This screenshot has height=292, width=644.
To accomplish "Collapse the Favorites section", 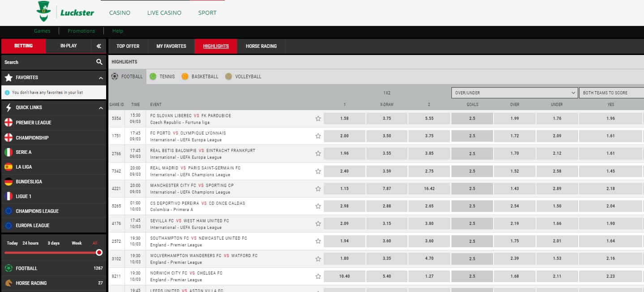I will tap(101, 78).
